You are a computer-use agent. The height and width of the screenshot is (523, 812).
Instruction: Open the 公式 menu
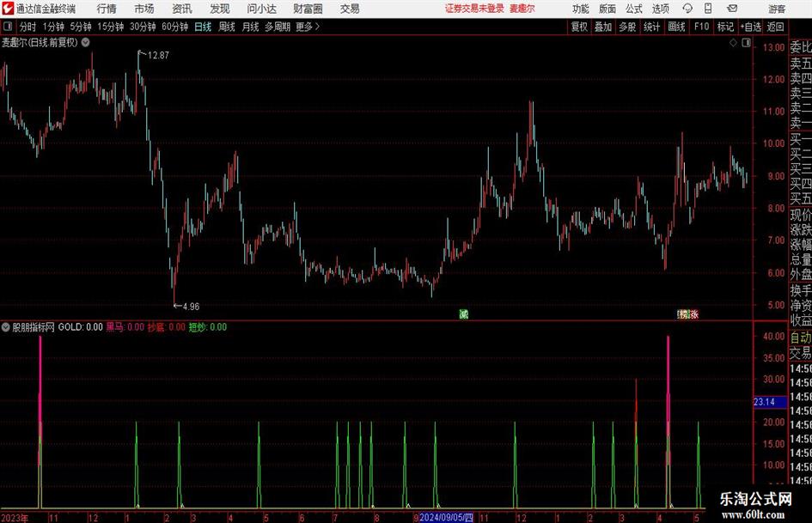pyautogui.click(x=633, y=9)
